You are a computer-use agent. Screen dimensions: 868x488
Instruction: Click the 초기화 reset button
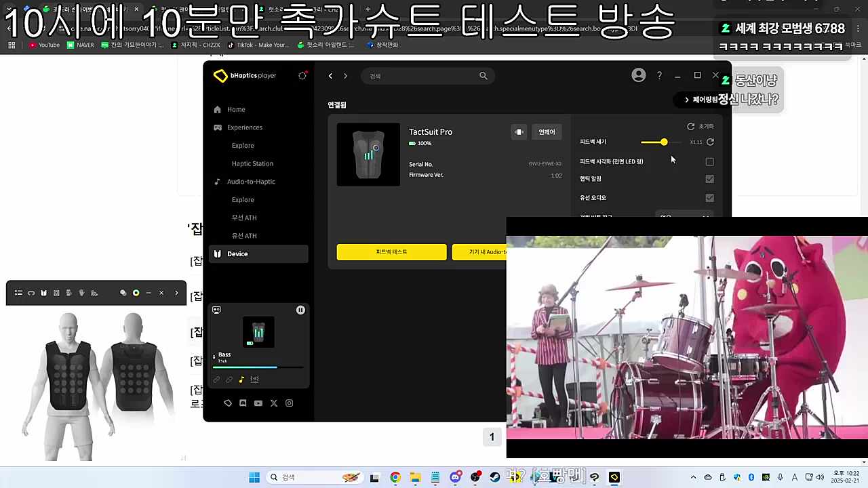click(701, 127)
